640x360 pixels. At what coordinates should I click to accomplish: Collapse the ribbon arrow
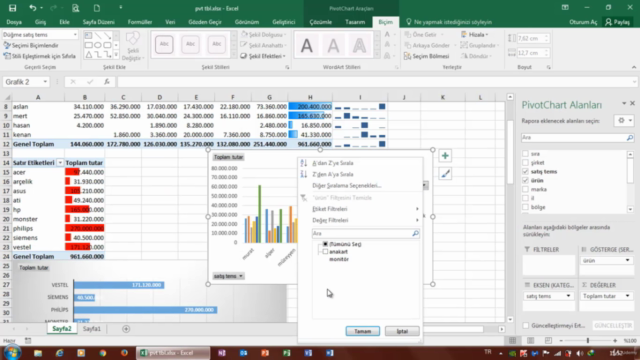point(633,67)
